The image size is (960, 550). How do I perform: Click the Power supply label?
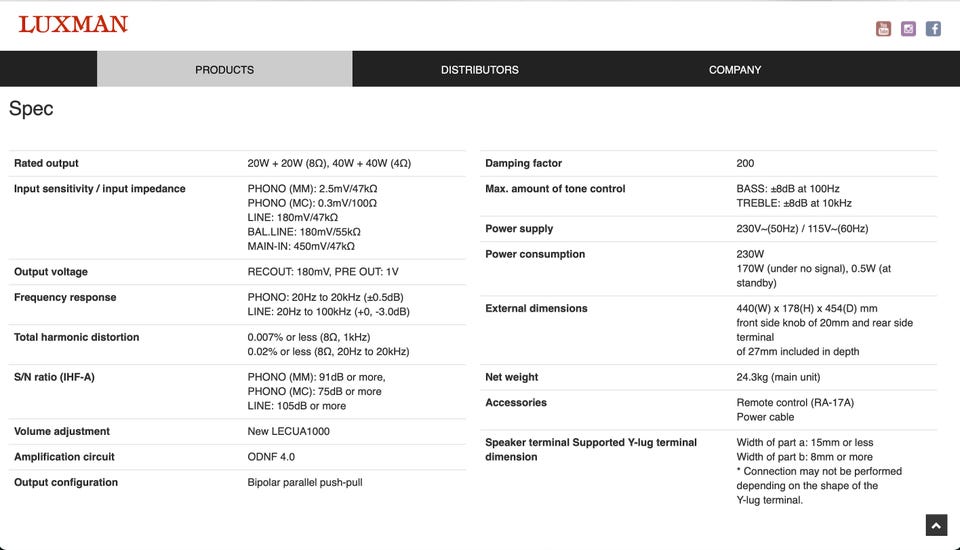click(x=519, y=228)
